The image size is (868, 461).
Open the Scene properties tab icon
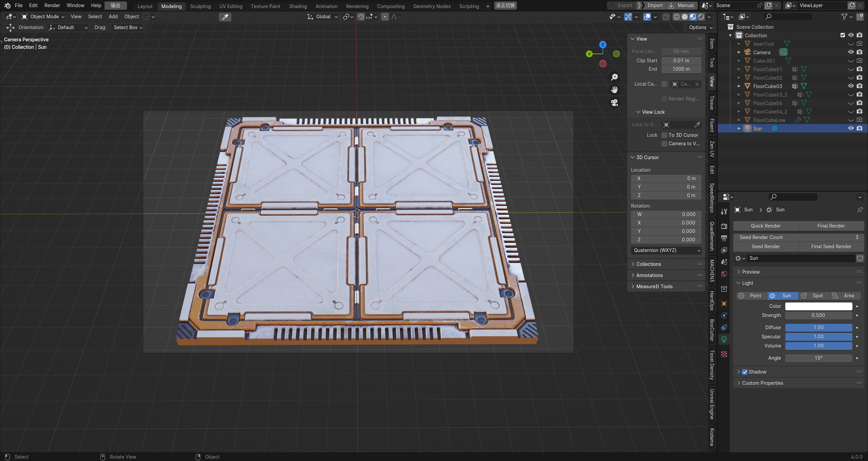coord(724,262)
